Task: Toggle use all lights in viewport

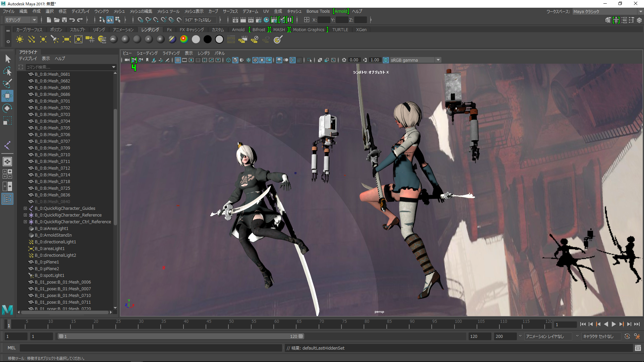Action: [262, 60]
